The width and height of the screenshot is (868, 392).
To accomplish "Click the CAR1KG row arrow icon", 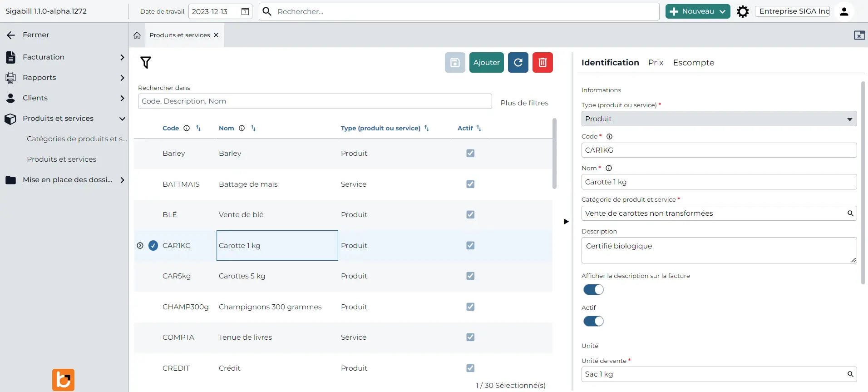I will point(140,246).
